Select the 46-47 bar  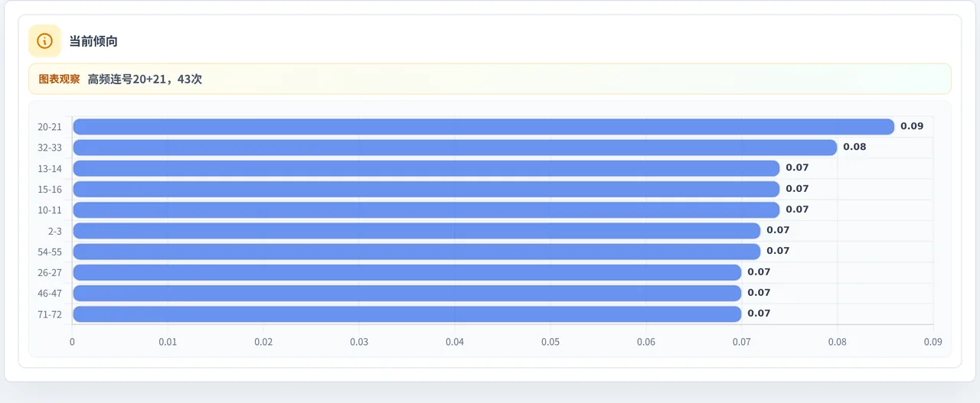tap(407, 293)
